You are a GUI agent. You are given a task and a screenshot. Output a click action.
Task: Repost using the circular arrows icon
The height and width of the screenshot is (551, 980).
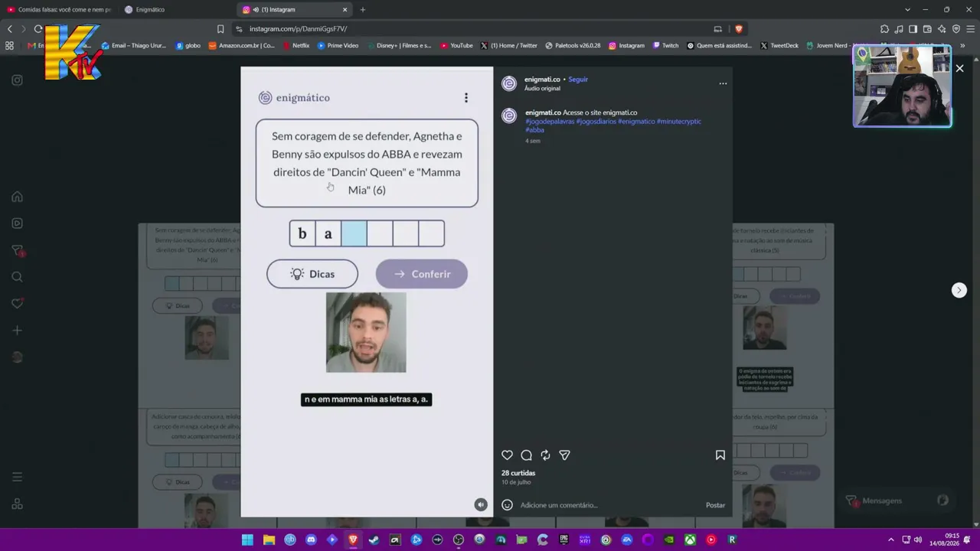[545, 455]
